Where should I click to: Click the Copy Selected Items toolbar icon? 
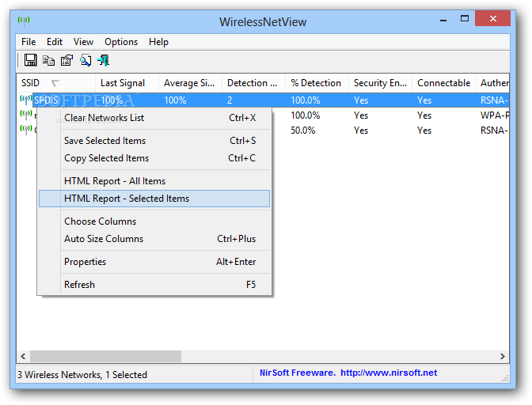[x=48, y=60]
